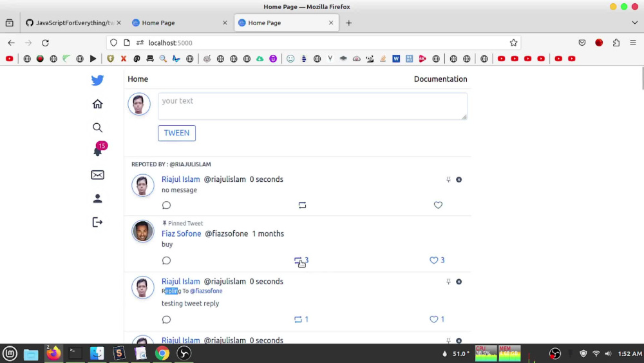Image resolution: width=644 pixels, height=363 pixels.
Task: Go back with browser back arrow
Action: click(x=11, y=43)
